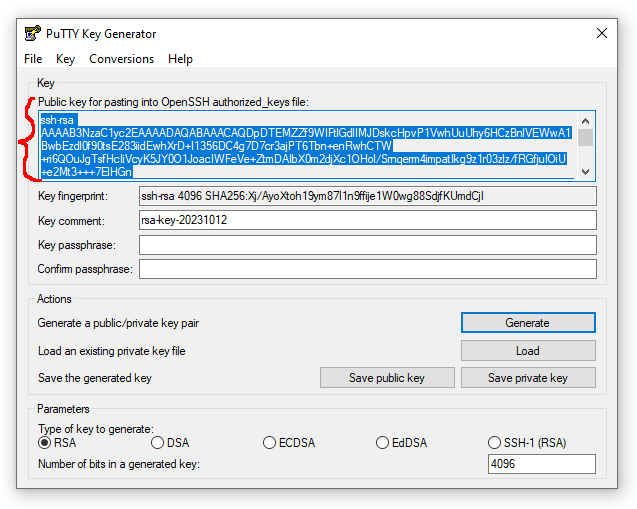Click the Save public key button
Image resolution: width=637 pixels, height=509 pixels.
[386, 378]
